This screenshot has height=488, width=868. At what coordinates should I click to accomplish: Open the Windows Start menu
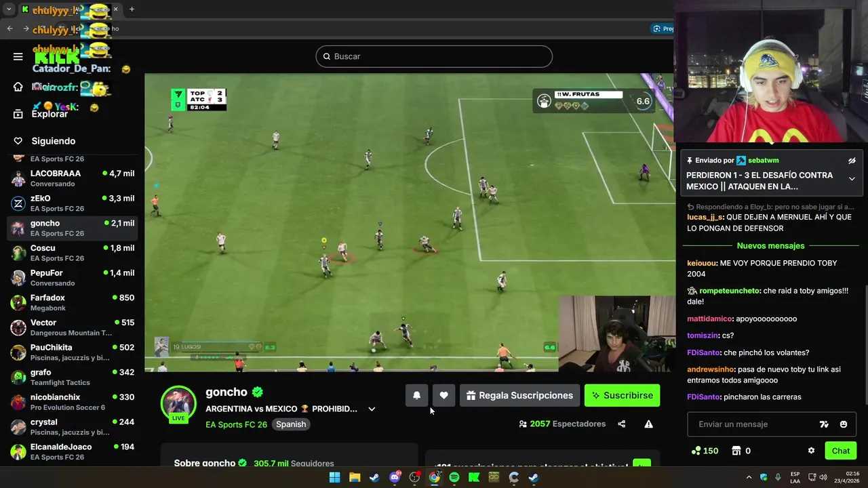click(334, 477)
